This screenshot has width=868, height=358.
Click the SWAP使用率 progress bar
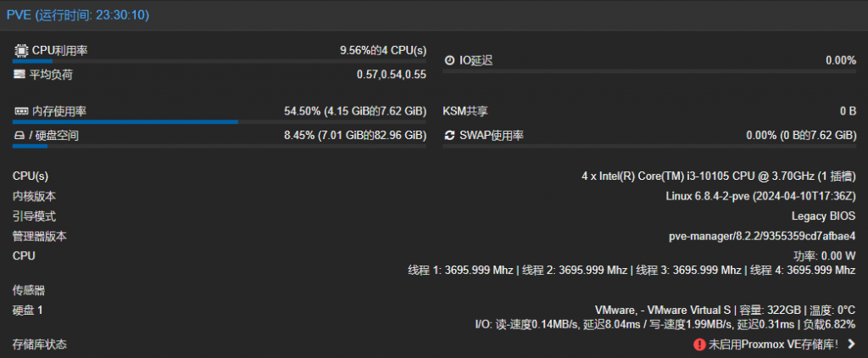650,146
